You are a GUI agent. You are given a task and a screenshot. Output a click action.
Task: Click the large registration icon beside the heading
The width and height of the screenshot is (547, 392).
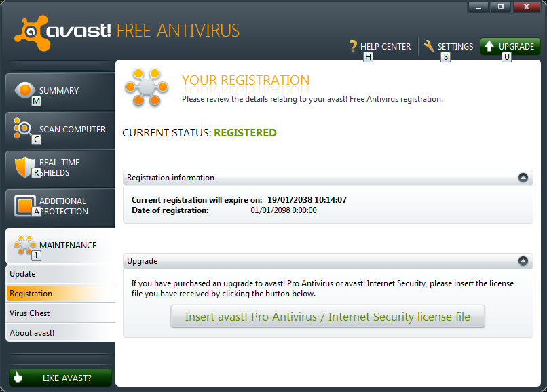(145, 87)
